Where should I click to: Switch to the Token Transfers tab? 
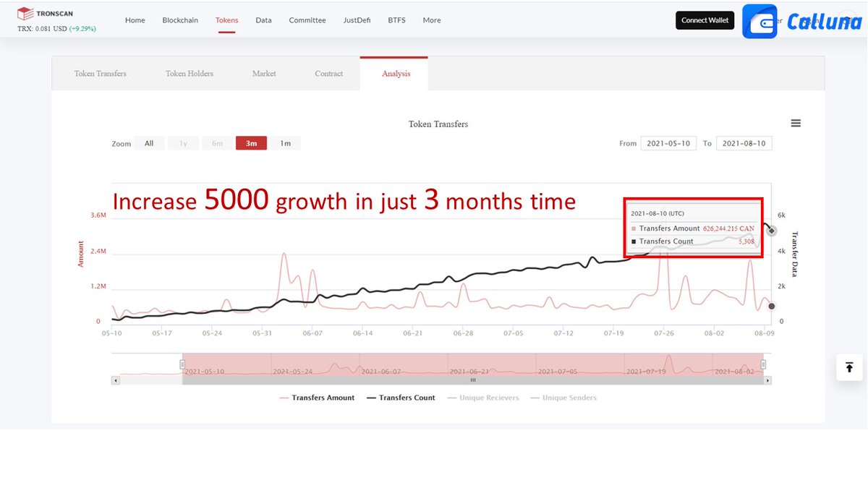pyautogui.click(x=101, y=74)
